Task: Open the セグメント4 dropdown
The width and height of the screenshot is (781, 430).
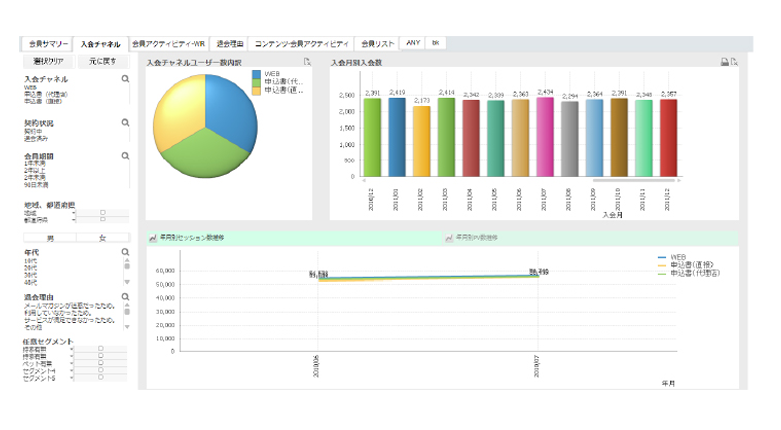Action: [71, 371]
